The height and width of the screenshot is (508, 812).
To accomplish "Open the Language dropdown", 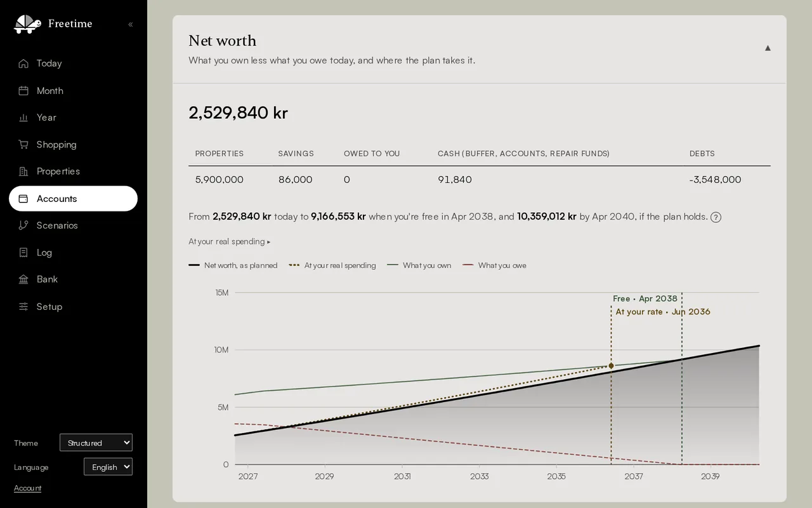I will point(108,467).
